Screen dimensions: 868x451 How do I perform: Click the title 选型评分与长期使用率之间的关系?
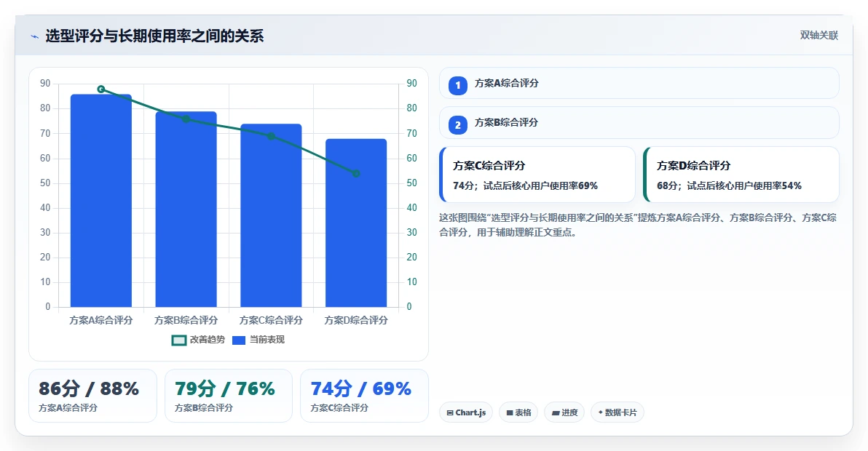click(154, 36)
